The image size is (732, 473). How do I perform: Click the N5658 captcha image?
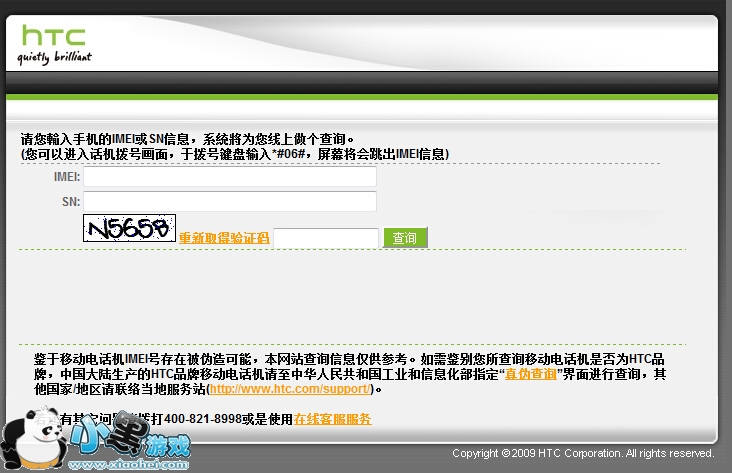[129, 228]
